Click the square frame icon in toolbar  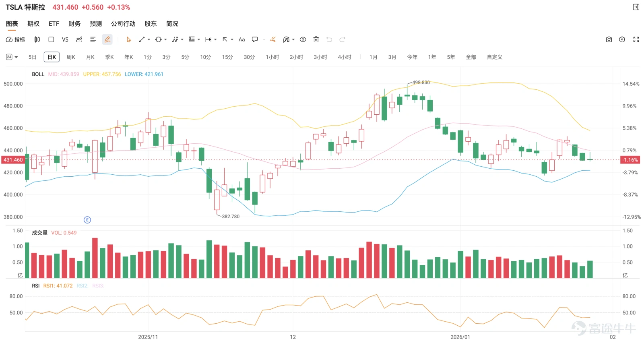[x=51, y=39]
